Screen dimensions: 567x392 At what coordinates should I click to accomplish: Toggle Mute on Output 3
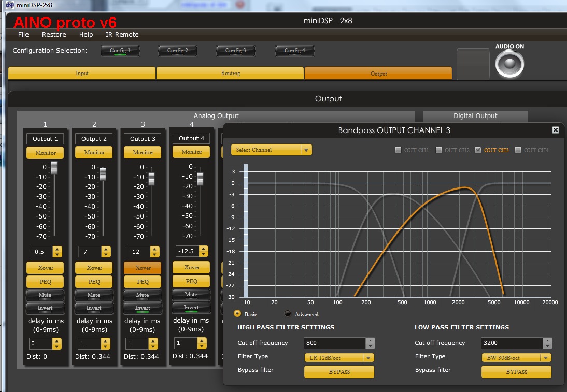coord(143,295)
